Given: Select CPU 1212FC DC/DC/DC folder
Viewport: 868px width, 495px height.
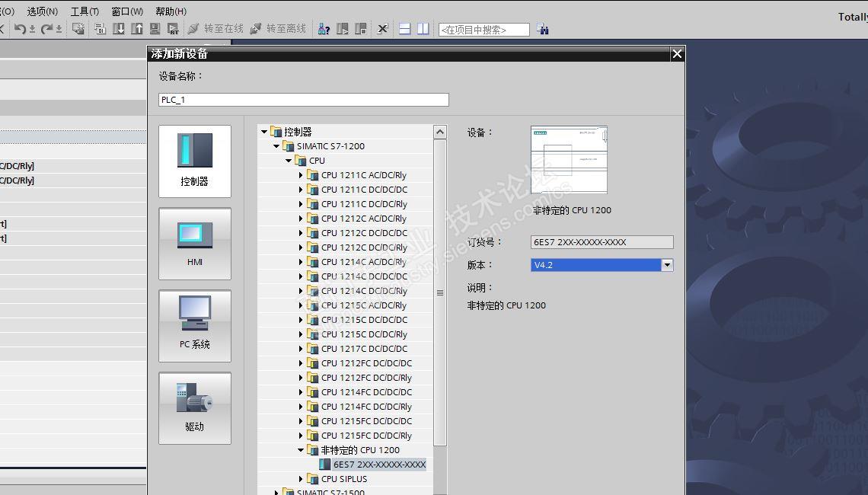Looking at the screenshot, I should (366, 363).
